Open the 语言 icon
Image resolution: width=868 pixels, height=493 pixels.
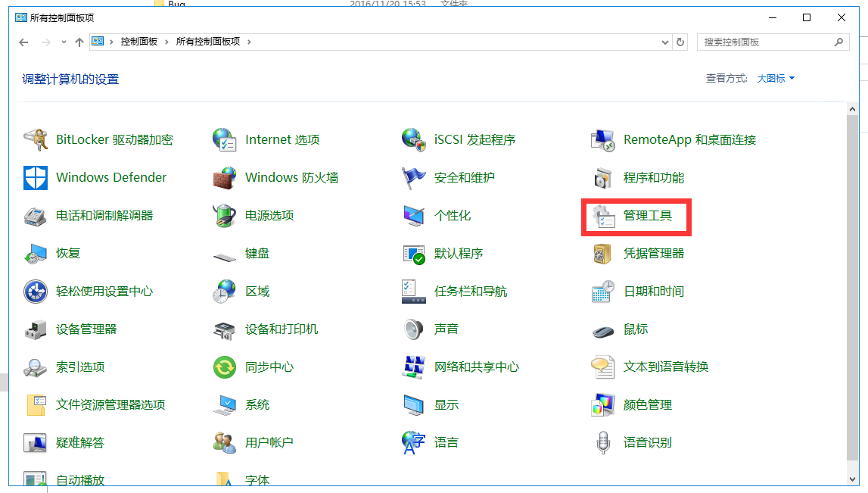(414, 442)
